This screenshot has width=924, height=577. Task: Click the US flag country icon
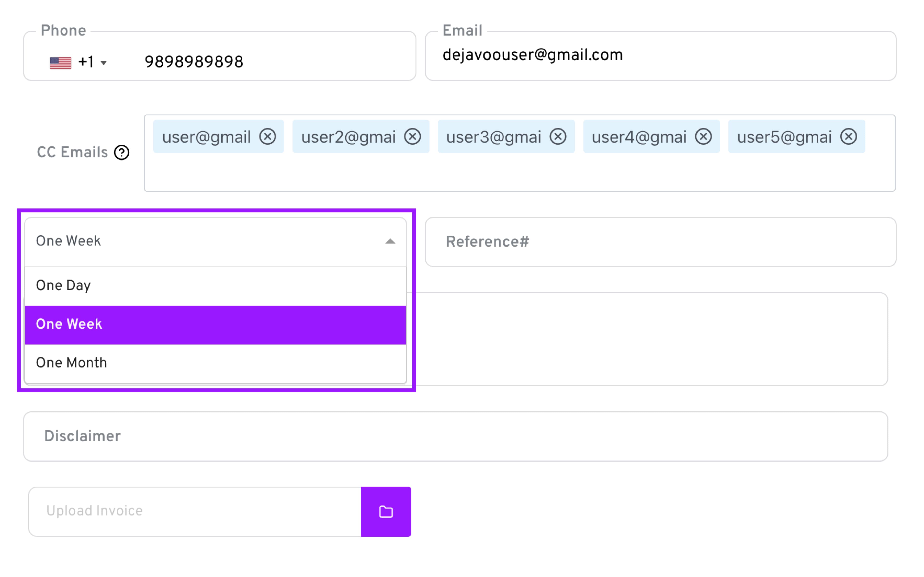pyautogui.click(x=60, y=63)
